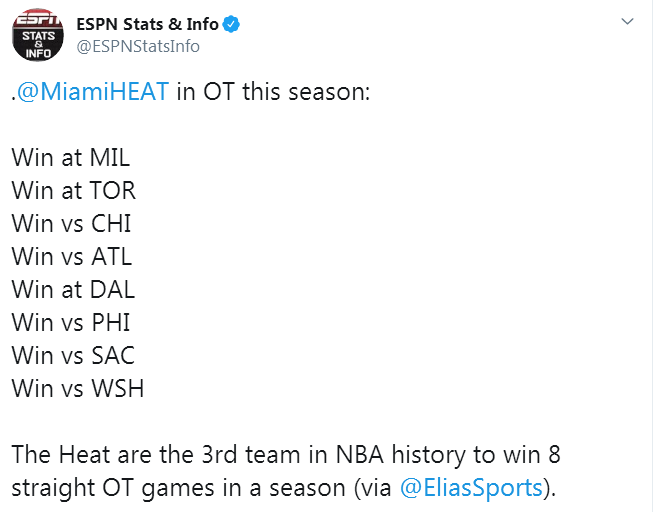Click the "in OT this season:" text
This screenshot has height=512, width=654.
point(273,91)
